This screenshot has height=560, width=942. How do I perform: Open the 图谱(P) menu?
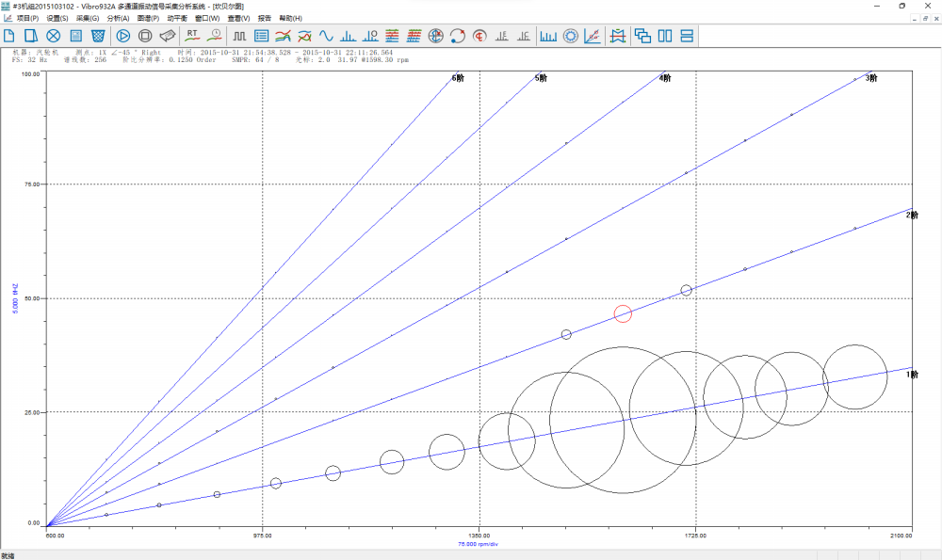[148, 19]
